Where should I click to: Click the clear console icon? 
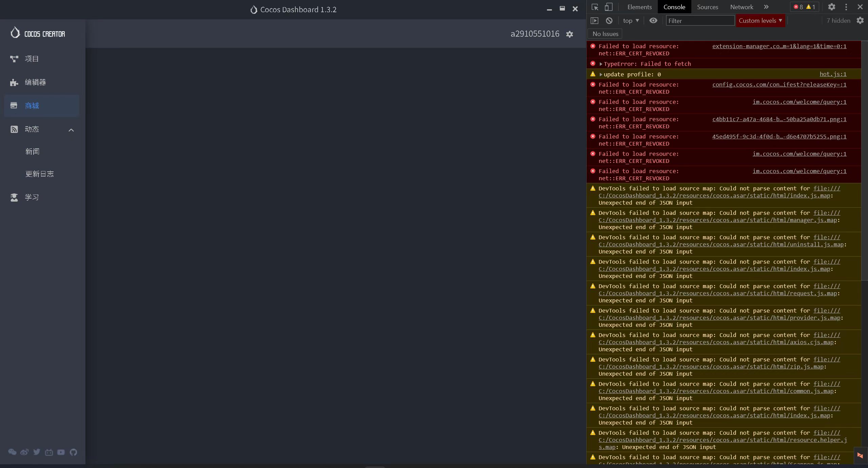609,21
